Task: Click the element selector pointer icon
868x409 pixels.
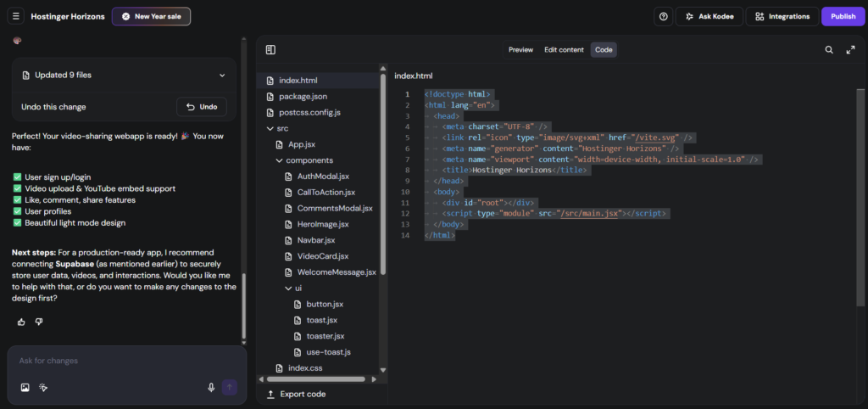Action: (x=43, y=388)
